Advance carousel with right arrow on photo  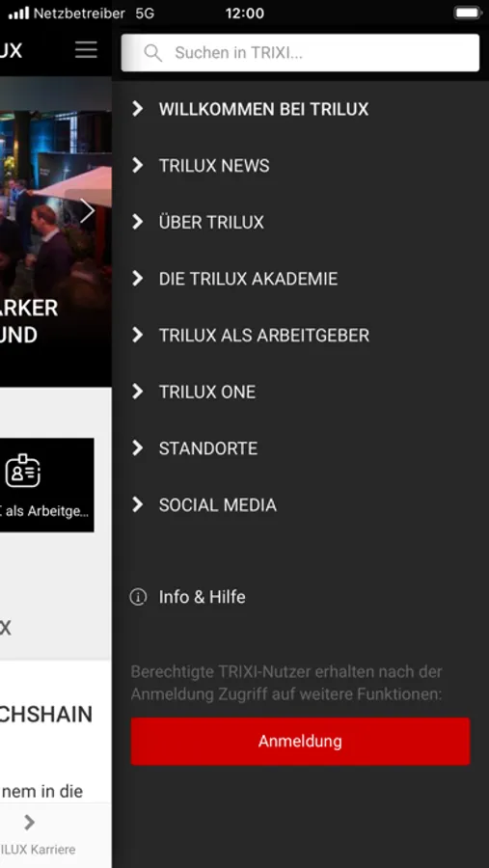(87, 211)
